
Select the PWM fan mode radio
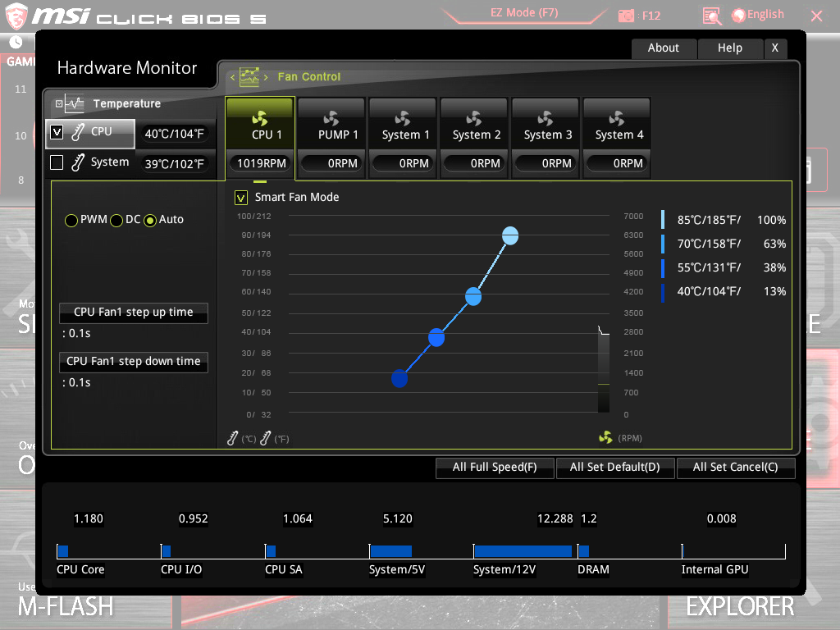(71, 220)
